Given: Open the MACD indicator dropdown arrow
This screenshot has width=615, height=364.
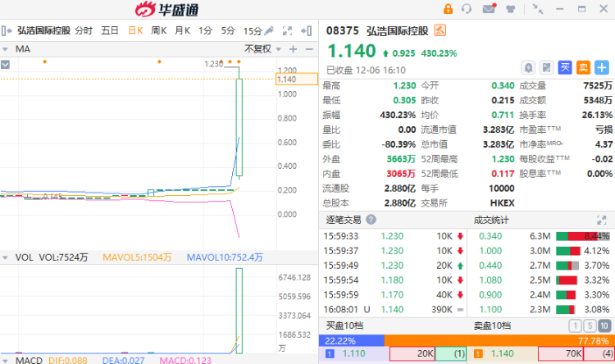Looking at the screenshot, I should [5, 361].
